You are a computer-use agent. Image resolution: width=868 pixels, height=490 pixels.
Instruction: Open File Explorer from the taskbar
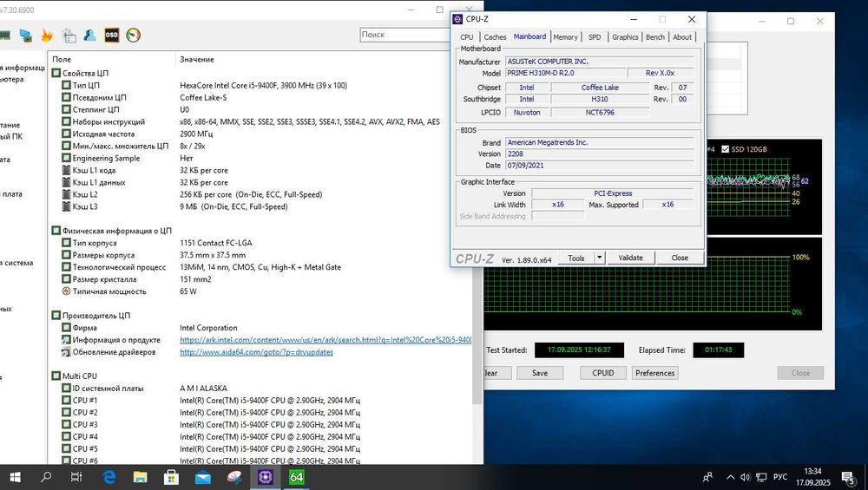(140, 477)
